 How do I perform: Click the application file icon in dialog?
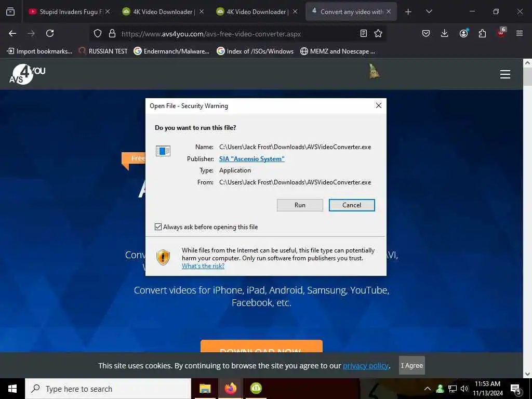click(x=163, y=151)
